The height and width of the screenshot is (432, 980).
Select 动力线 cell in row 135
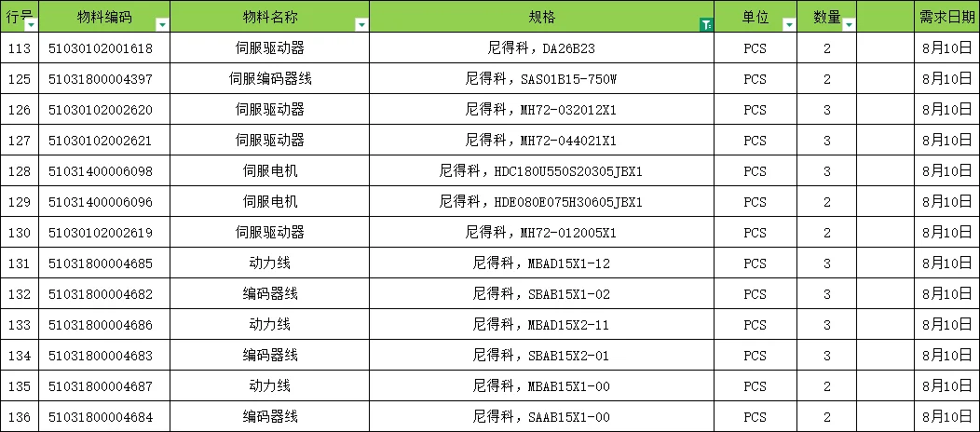269,385
